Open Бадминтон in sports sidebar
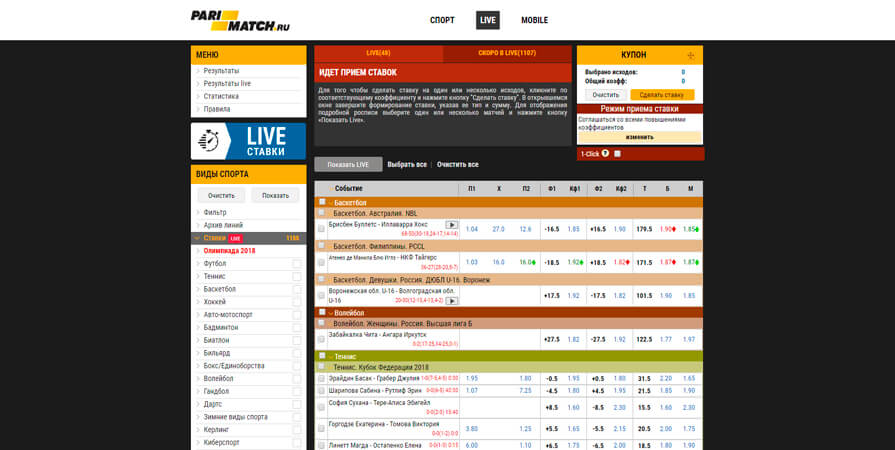This screenshot has height=450, width=895. [221, 328]
